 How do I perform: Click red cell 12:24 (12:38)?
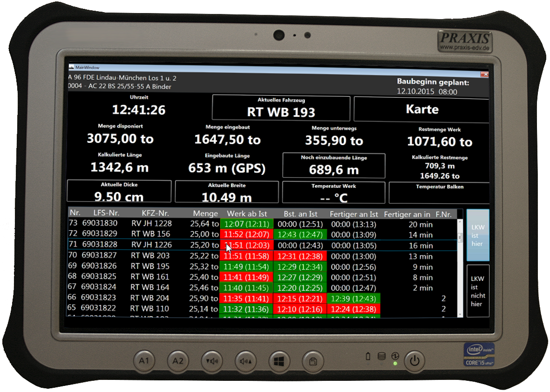coord(353,309)
